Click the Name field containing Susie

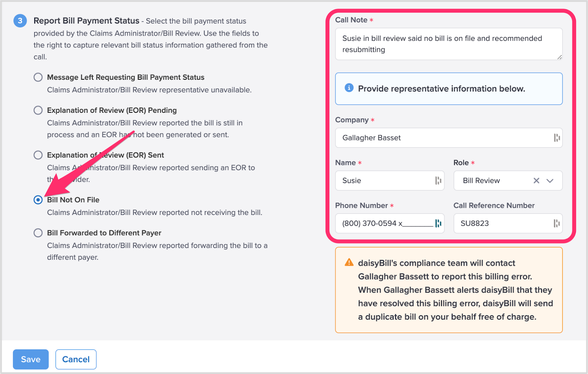pos(390,180)
